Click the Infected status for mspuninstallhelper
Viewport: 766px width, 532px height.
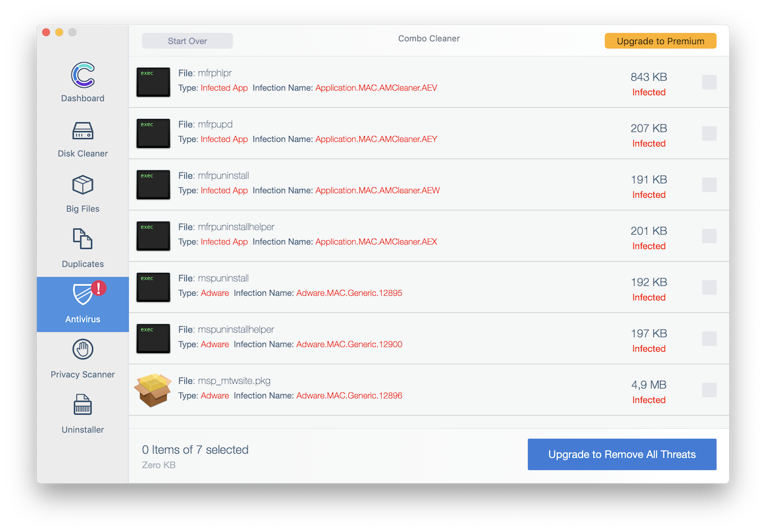(648, 349)
